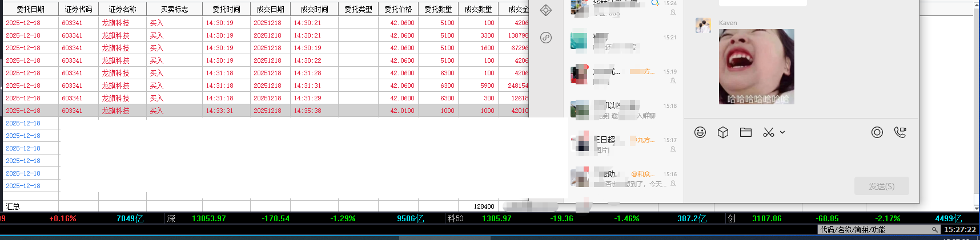Select the trade time 14:31:31 cell
The height and width of the screenshot is (240, 980).
pos(314,86)
